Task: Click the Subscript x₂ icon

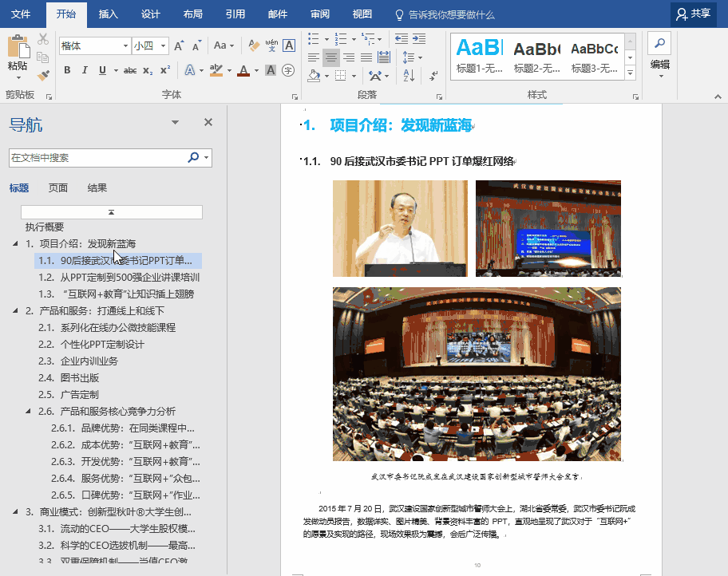Action: click(148, 70)
